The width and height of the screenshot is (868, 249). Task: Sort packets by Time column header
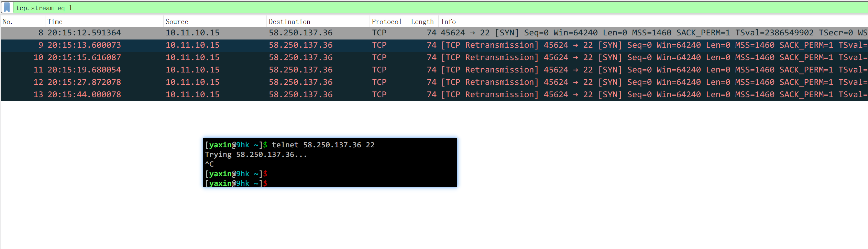point(104,22)
